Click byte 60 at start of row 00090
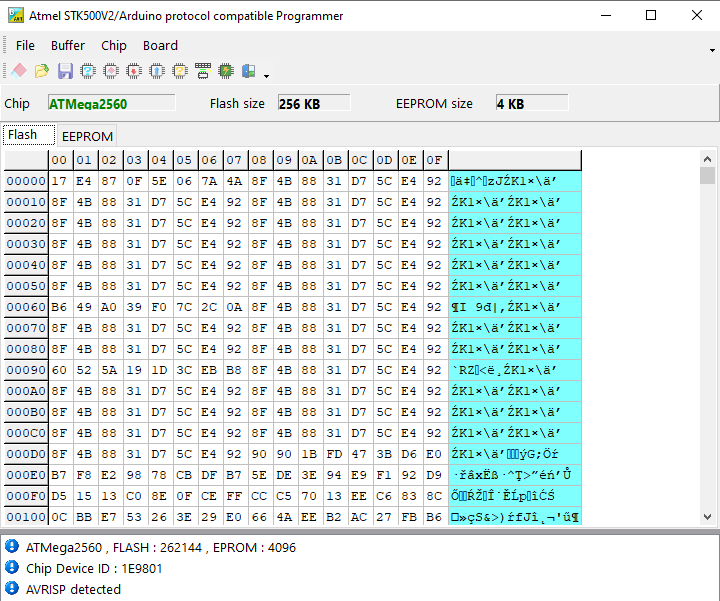This screenshot has height=601, width=720. [x=61, y=370]
